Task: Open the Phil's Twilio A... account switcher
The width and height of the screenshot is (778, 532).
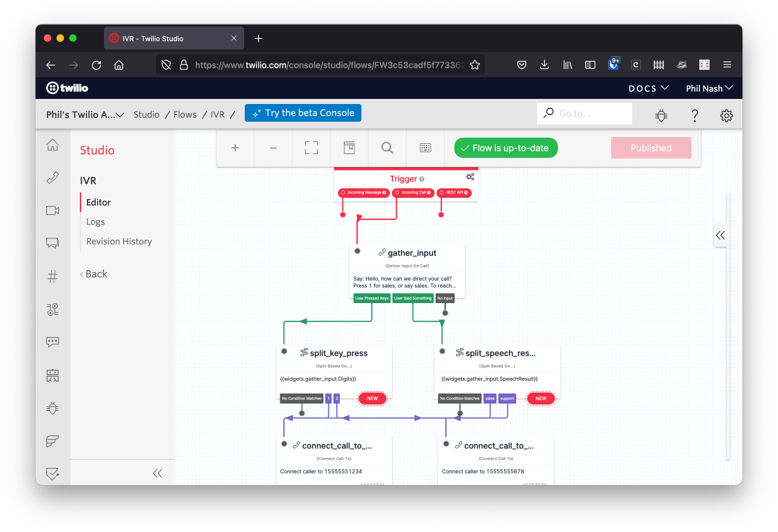Action: [85, 115]
